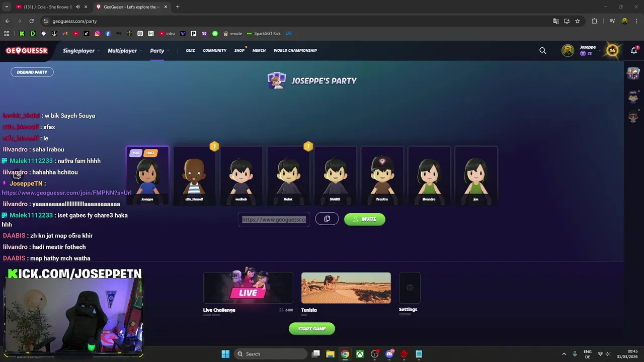This screenshot has width=644, height=362.
Task: Open the Meta bookmark icon
Action: [289, 34]
